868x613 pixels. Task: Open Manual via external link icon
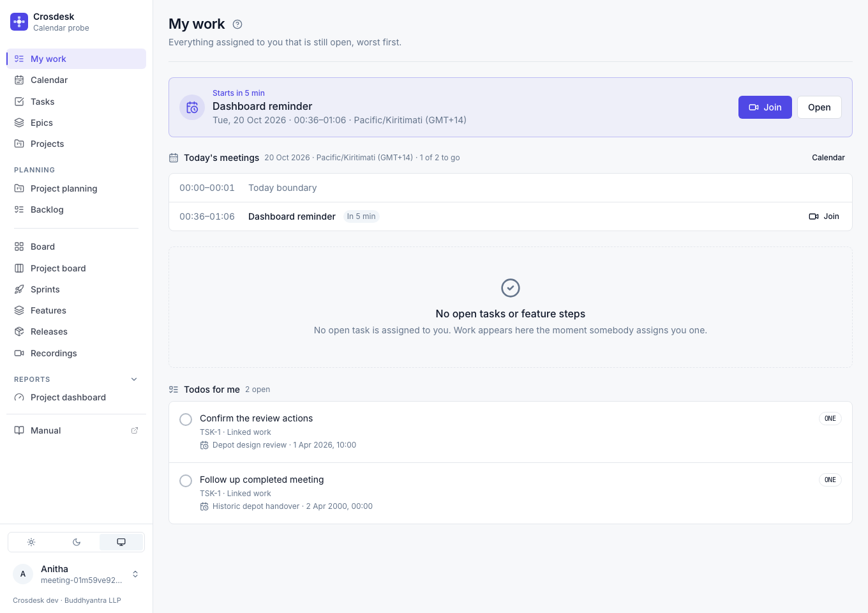click(x=135, y=430)
